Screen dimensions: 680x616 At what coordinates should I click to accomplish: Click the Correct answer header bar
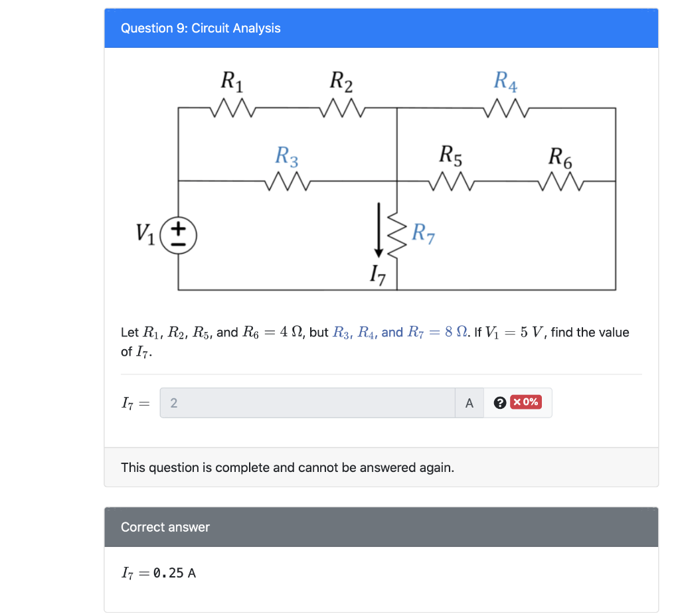pyautogui.click(x=381, y=526)
